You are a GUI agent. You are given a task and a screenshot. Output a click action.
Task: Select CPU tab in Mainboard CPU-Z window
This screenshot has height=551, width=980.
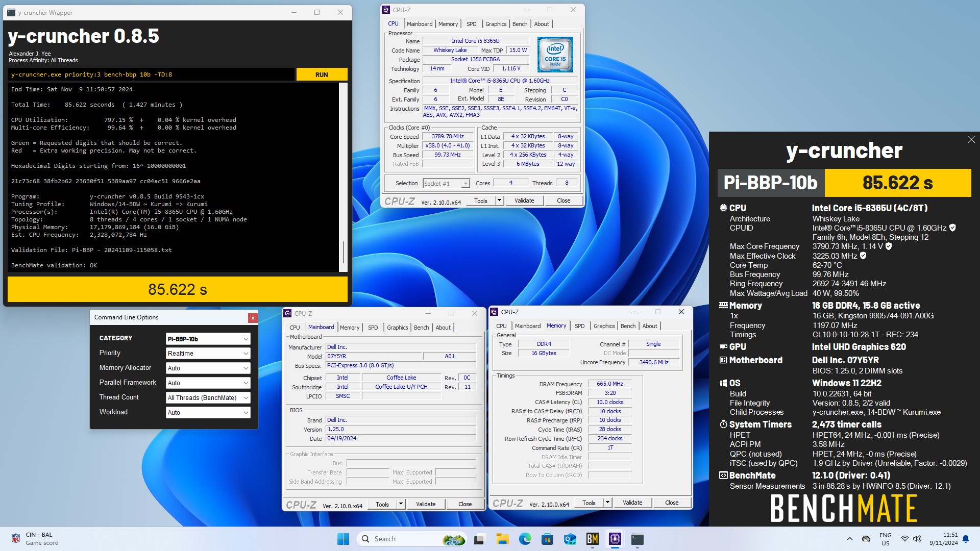295,328
